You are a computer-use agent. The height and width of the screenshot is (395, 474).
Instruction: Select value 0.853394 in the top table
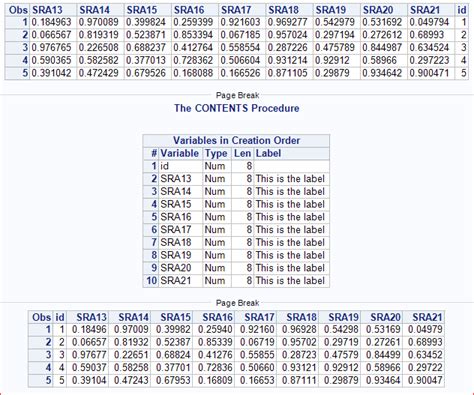pyautogui.click(x=193, y=35)
